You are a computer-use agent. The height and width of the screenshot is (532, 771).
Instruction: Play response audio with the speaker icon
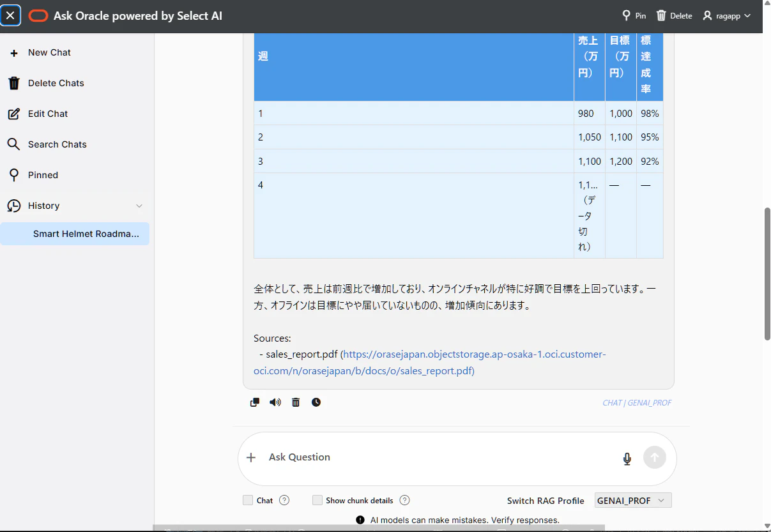tap(275, 402)
